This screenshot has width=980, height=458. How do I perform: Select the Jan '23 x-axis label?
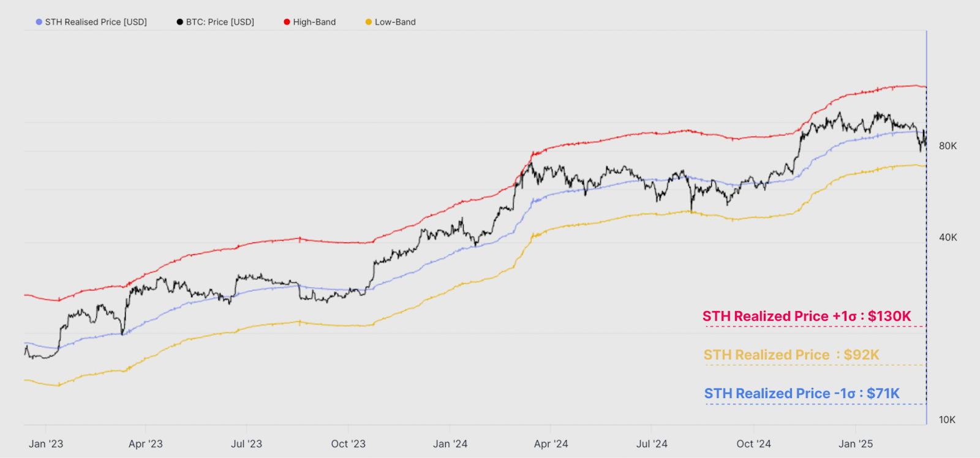coord(46,444)
